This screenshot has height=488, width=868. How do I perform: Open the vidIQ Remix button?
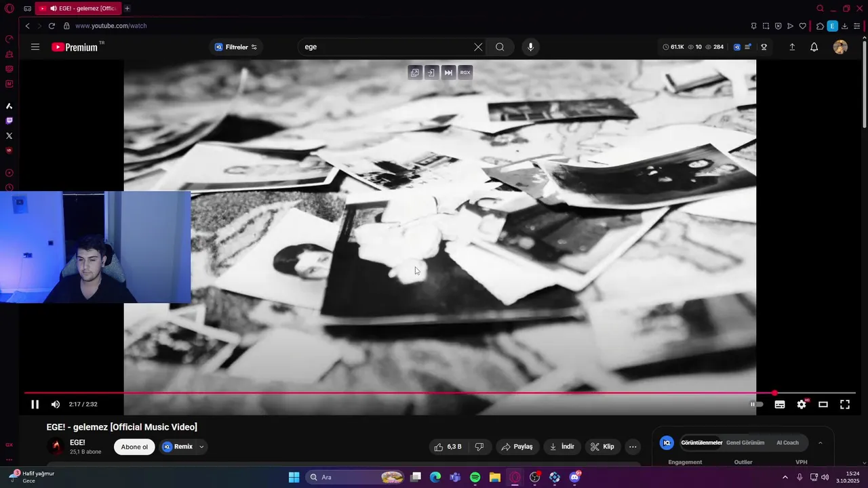coord(178,447)
